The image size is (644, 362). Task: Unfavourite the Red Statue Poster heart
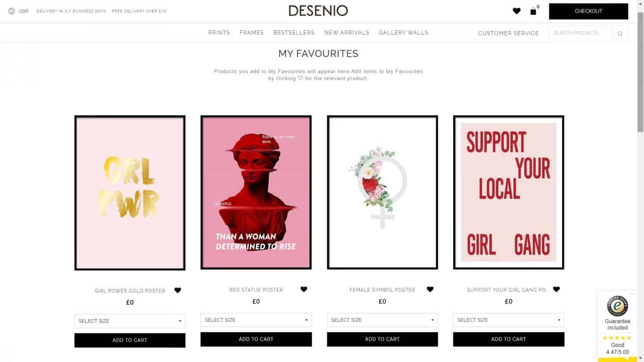tap(304, 289)
